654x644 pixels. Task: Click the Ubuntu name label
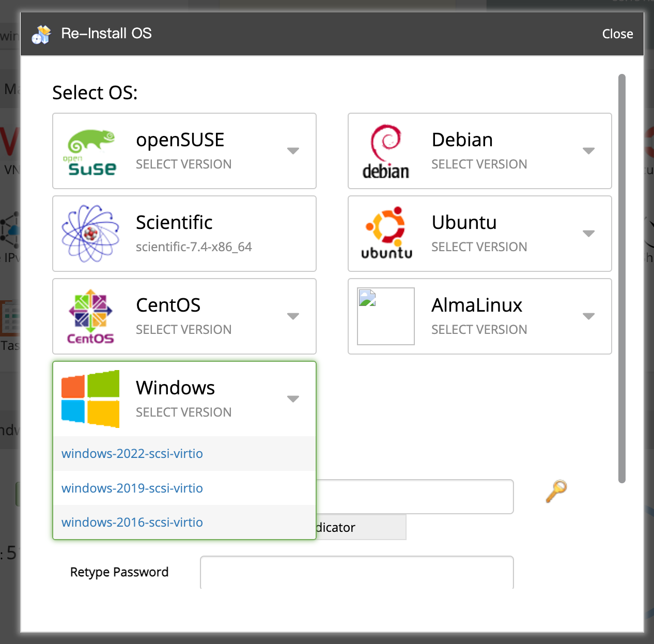click(x=464, y=222)
